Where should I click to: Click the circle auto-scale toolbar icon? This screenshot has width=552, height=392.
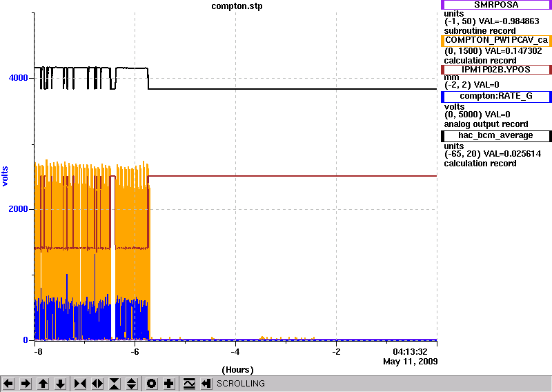coord(152,383)
